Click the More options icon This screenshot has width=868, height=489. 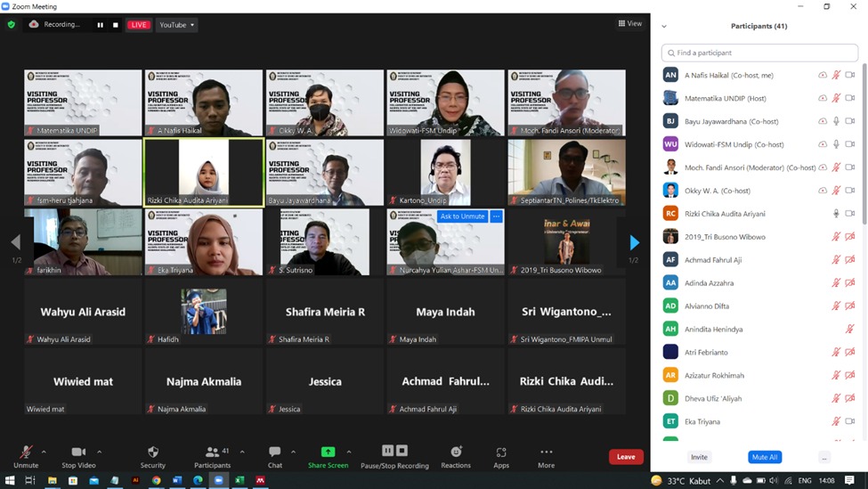(546, 452)
